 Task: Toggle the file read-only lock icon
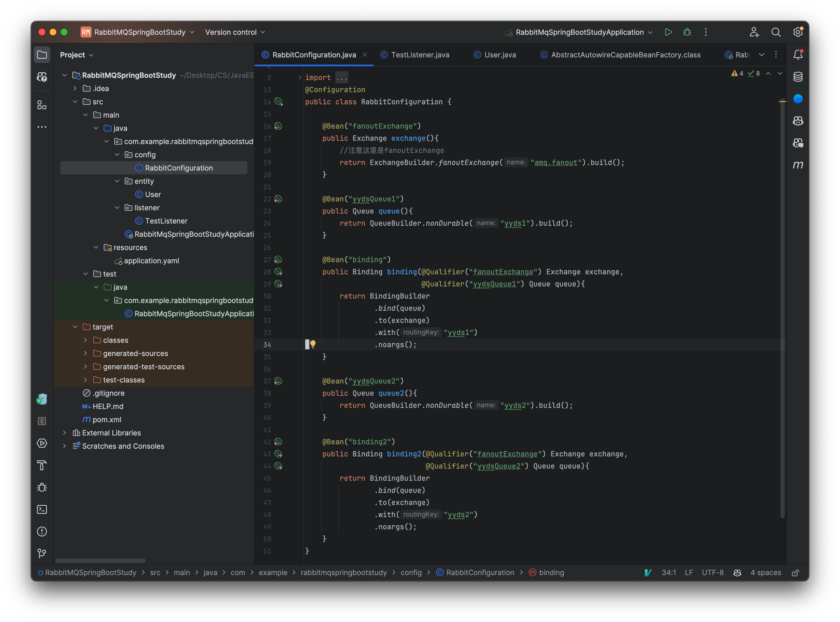pyautogui.click(x=795, y=573)
